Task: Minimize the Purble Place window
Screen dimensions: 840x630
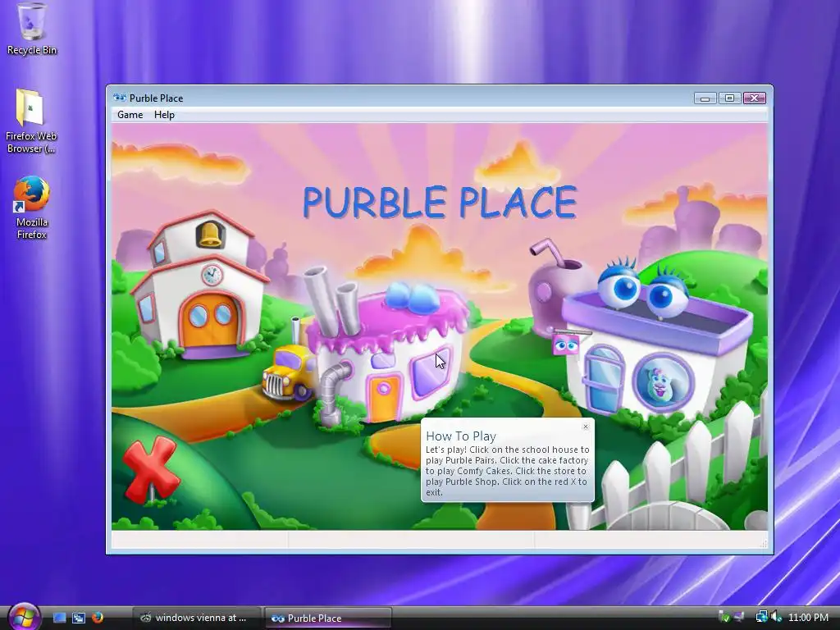Action: coord(705,98)
